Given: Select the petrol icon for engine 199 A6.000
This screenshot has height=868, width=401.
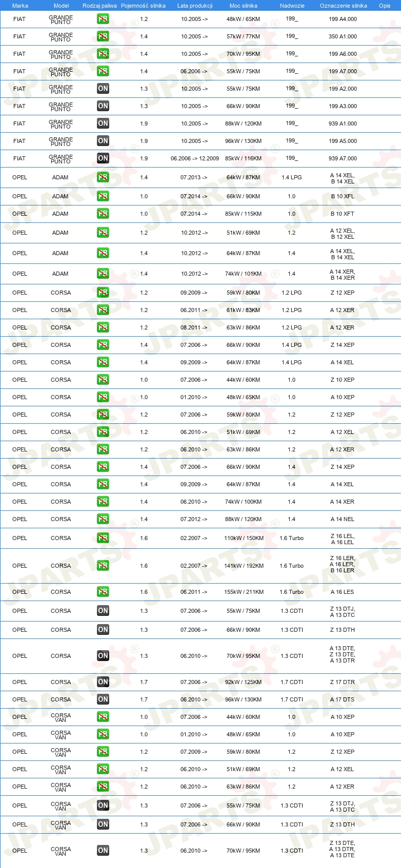Looking at the screenshot, I should tap(103, 54).
